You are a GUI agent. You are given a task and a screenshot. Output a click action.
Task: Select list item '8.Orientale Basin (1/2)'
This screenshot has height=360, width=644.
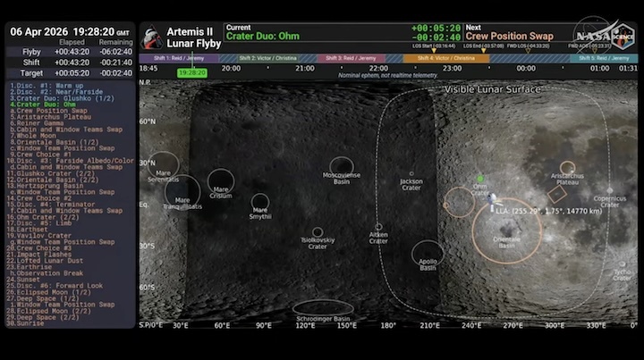55,142
